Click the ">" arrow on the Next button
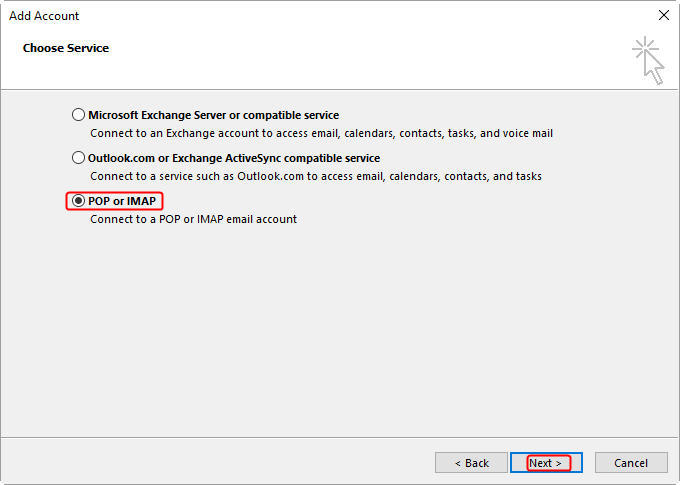 [559, 463]
